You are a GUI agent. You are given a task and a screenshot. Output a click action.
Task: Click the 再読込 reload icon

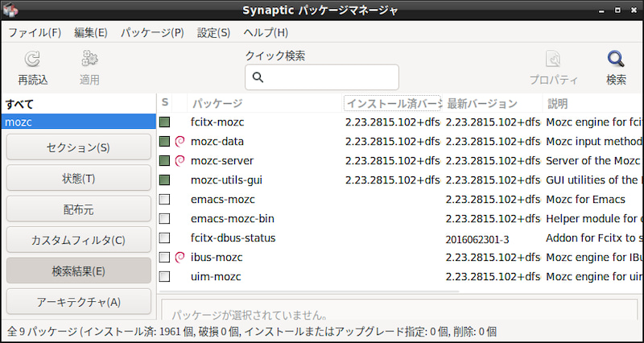32,59
